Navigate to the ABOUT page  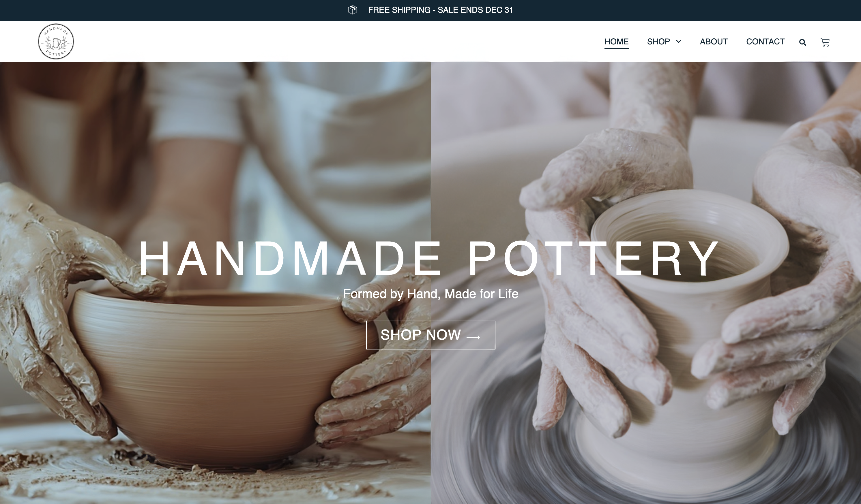[713, 42]
